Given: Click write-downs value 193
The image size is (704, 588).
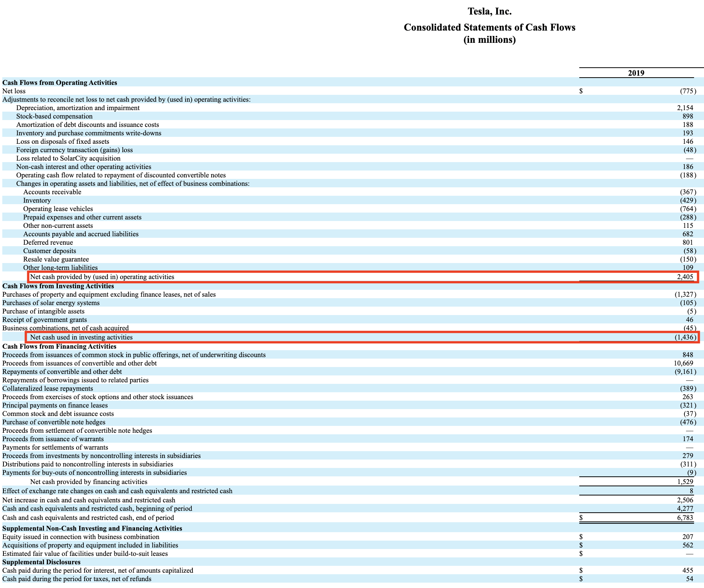Looking at the screenshot, I should (688, 133).
